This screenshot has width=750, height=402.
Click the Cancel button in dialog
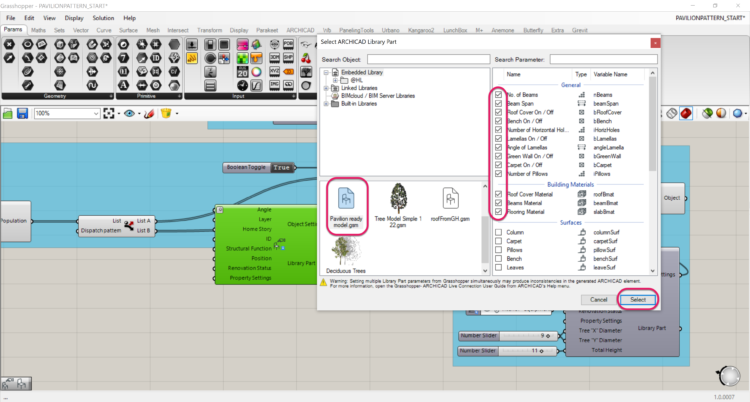[x=600, y=299]
